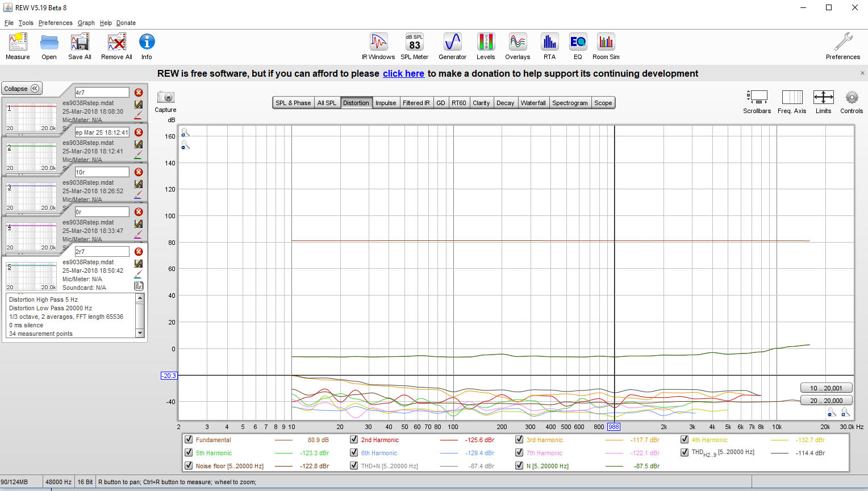Set range with 10 .. 20,001 button
The image size is (868, 491).
click(827, 388)
